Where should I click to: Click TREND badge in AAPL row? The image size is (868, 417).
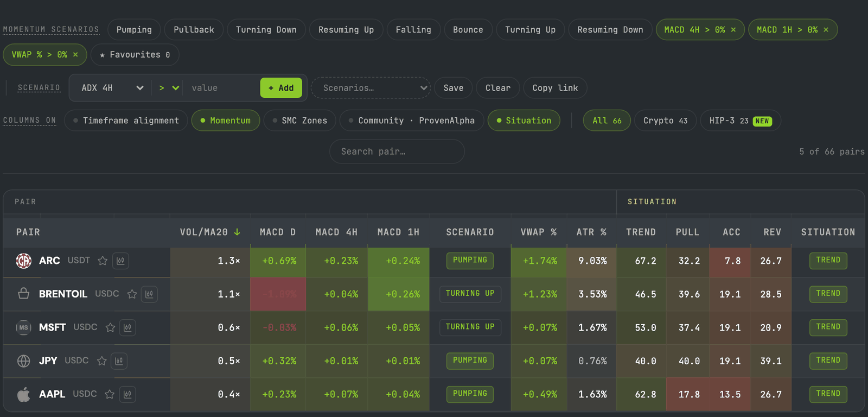(828, 394)
